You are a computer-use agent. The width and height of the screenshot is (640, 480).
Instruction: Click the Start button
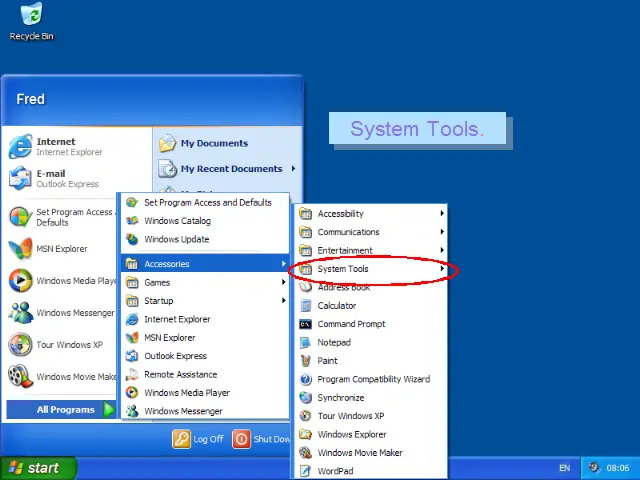tap(38, 468)
